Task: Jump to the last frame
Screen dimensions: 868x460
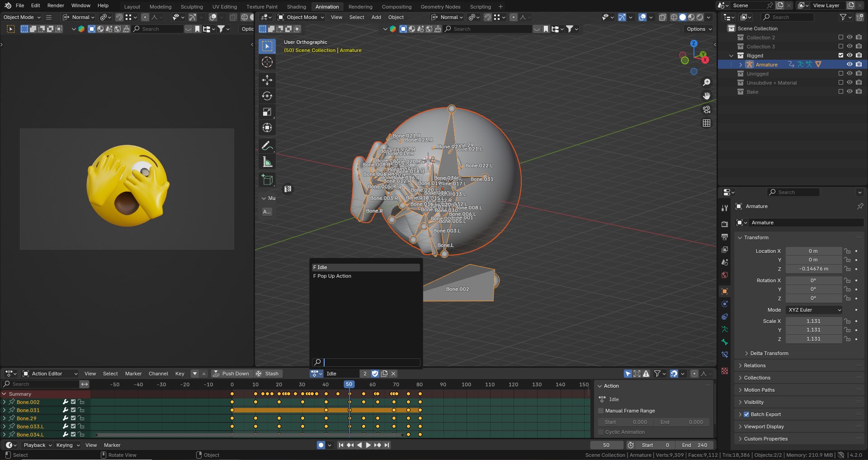Action: (x=387, y=445)
